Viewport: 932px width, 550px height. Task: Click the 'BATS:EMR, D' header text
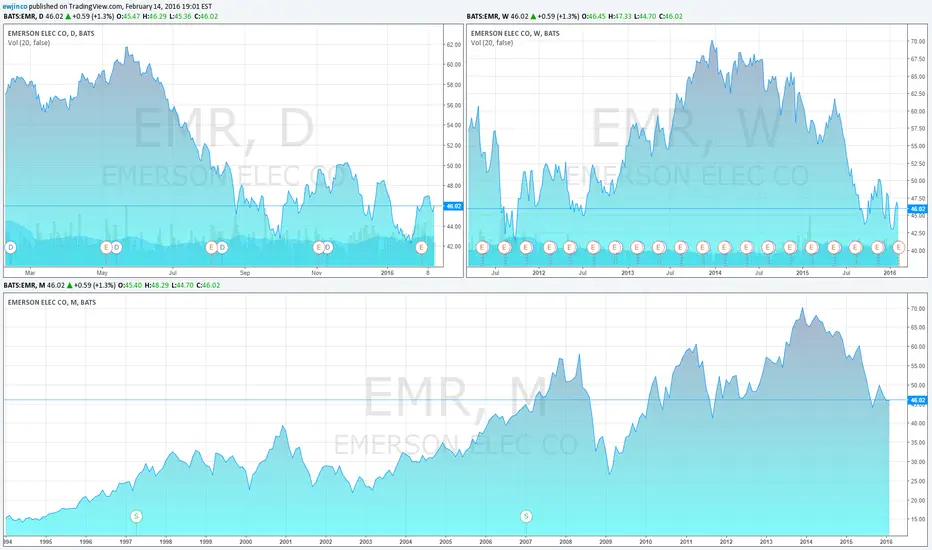pos(24,16)
